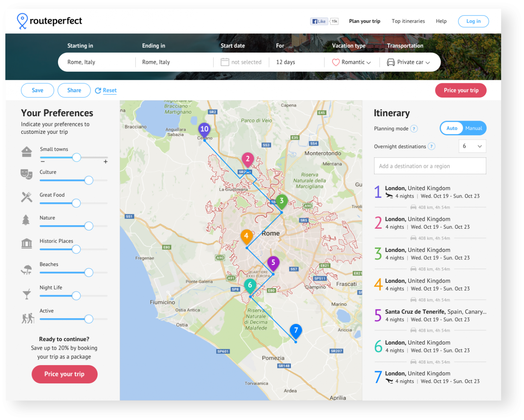Switch planning mode to Manual

click(x=474, y=128)
